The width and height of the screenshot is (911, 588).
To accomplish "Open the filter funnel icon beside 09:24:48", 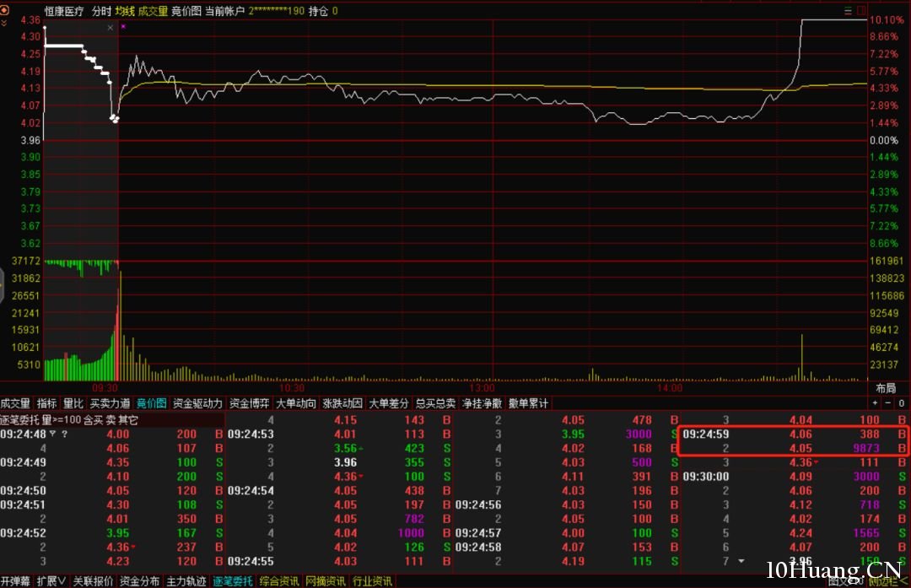I will (x=53, y=434).
